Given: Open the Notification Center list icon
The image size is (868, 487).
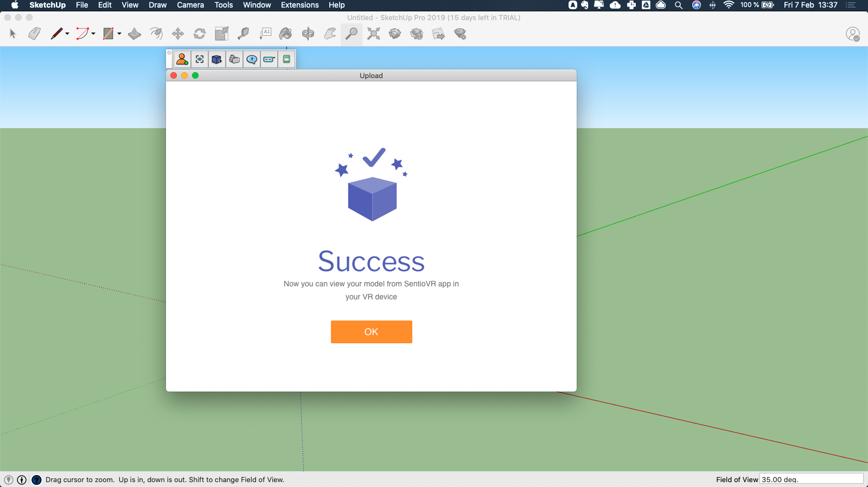Looking at the screenshot, I should [x=851, y=5].
